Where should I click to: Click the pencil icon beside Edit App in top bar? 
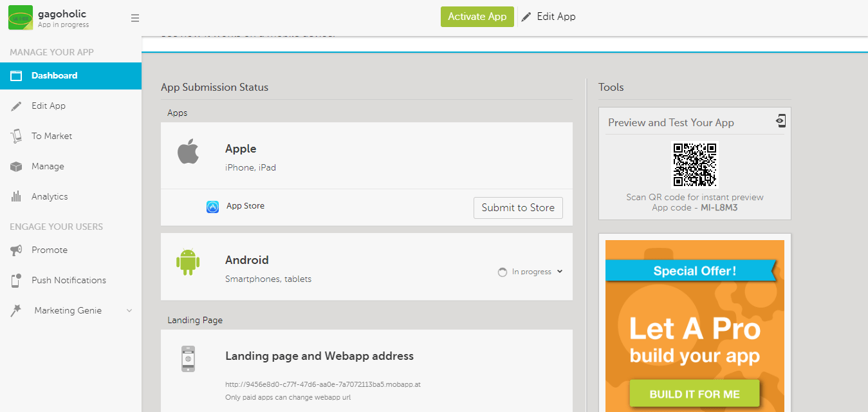(x=526, y=17)
